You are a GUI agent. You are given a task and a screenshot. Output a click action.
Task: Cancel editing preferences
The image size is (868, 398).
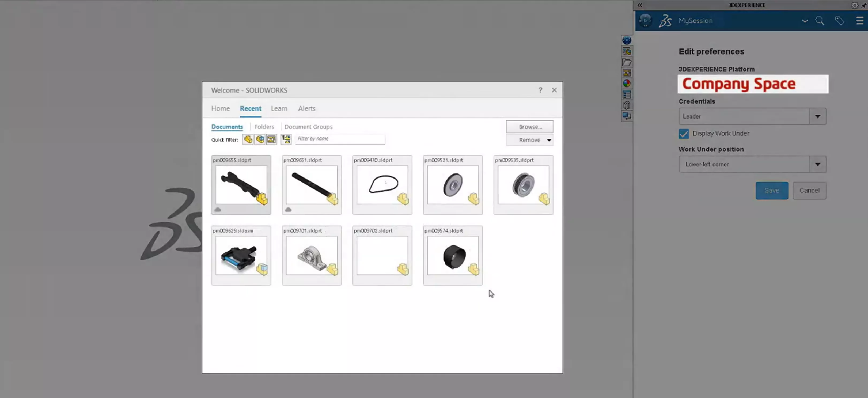pyautogui.click(x=809, y=190)
